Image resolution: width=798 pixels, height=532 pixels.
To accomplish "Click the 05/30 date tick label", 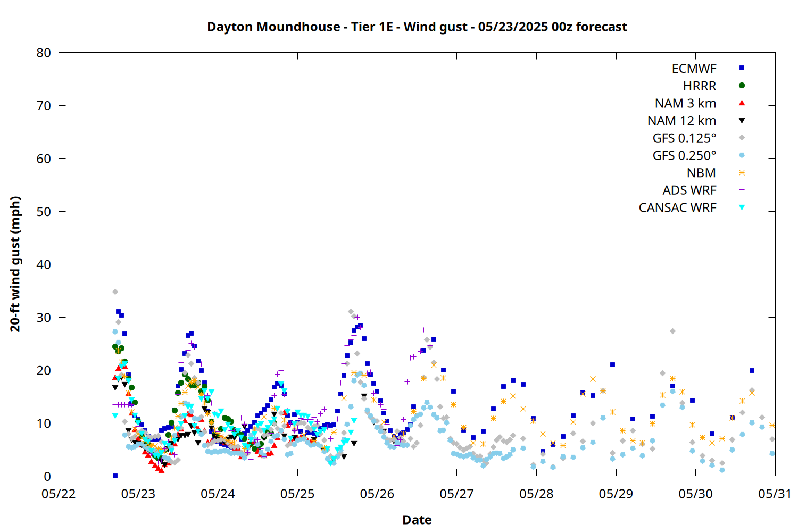I will coord(695,494).
